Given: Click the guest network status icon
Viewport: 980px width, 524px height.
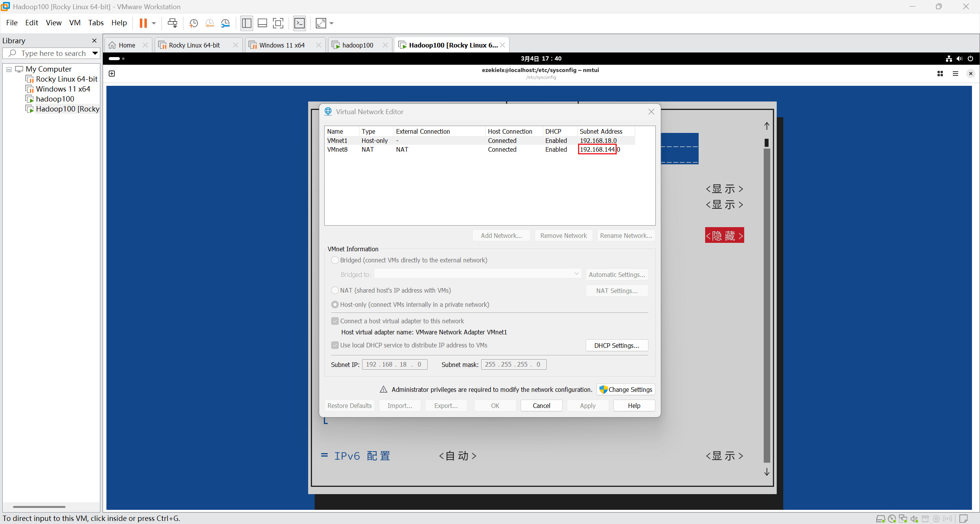Looking at the screenshot, I should click(x=949, y=59).
